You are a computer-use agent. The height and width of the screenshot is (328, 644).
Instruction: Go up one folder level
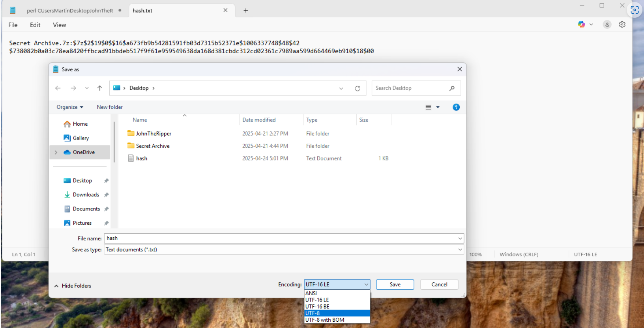(100, 88)
